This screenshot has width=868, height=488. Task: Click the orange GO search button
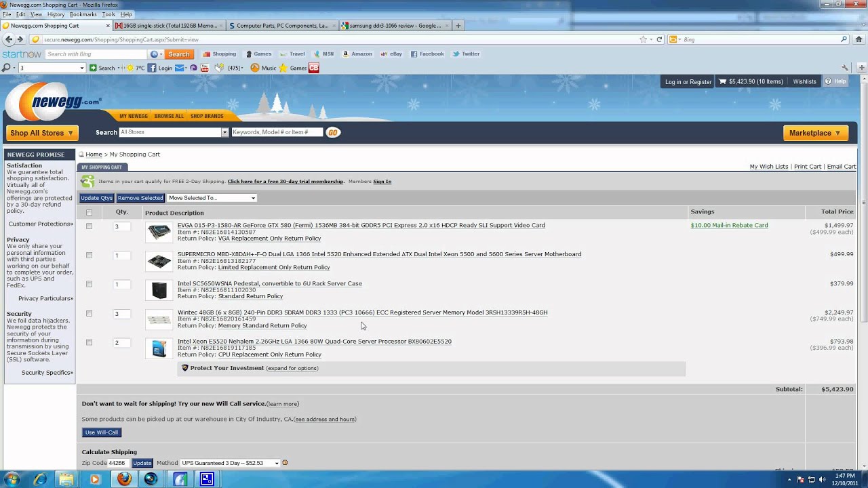(332, 132)
